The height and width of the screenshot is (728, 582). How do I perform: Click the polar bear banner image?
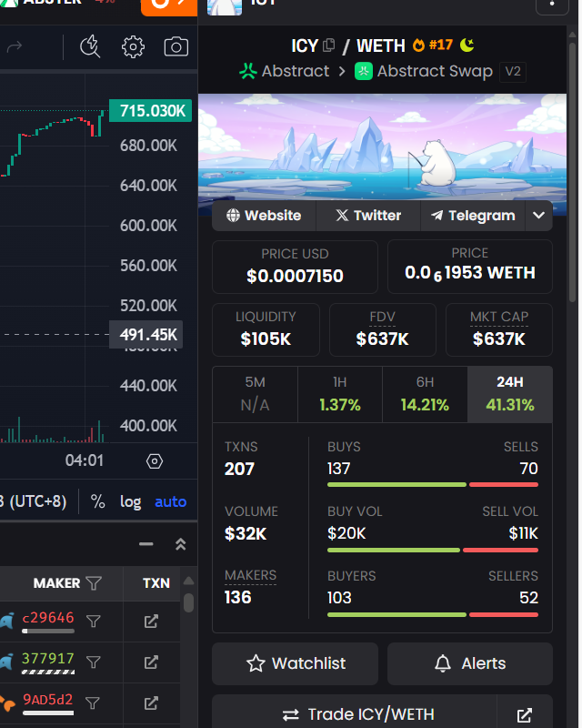coord(382,147)
